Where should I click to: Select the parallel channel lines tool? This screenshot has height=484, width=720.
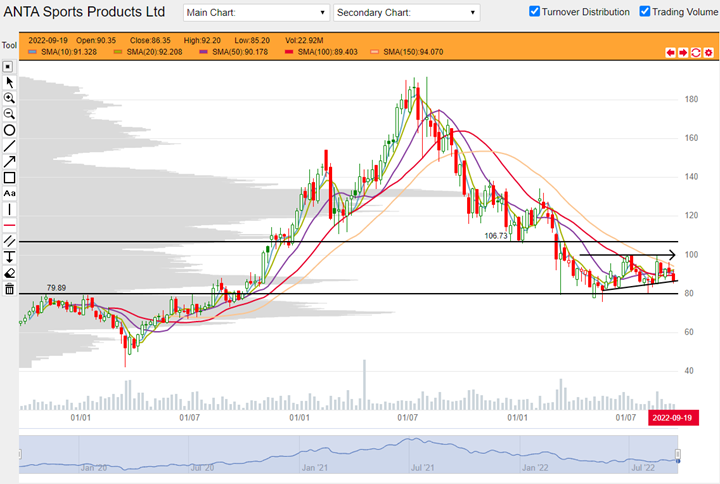coord(9,241)
